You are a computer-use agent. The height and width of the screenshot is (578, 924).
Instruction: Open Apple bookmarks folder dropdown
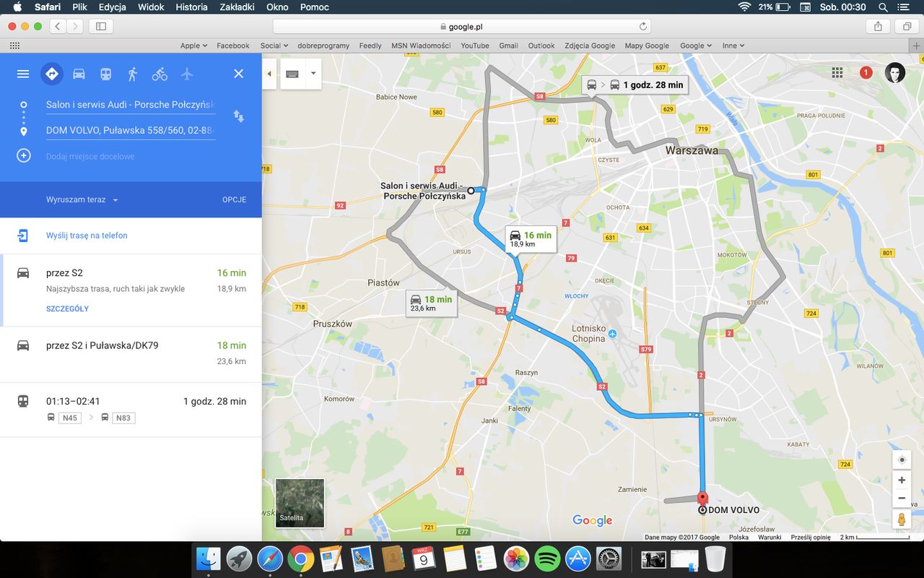(193, 45)
